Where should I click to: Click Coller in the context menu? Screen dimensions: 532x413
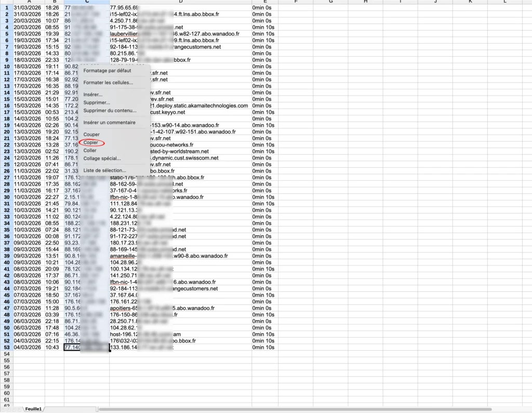90,151
